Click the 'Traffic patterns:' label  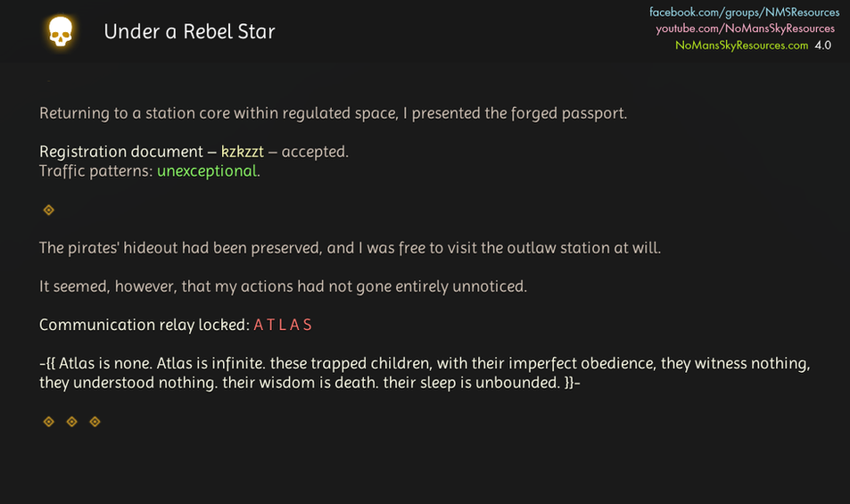point(96,170)
